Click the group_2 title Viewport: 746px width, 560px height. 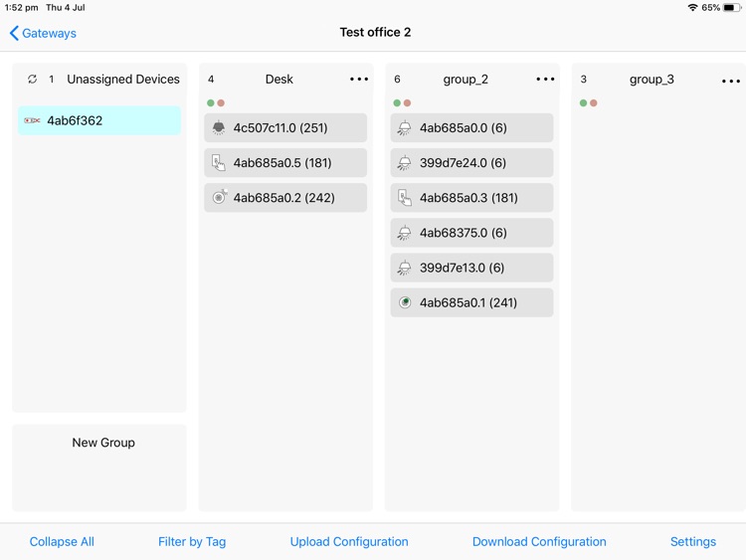466,79
